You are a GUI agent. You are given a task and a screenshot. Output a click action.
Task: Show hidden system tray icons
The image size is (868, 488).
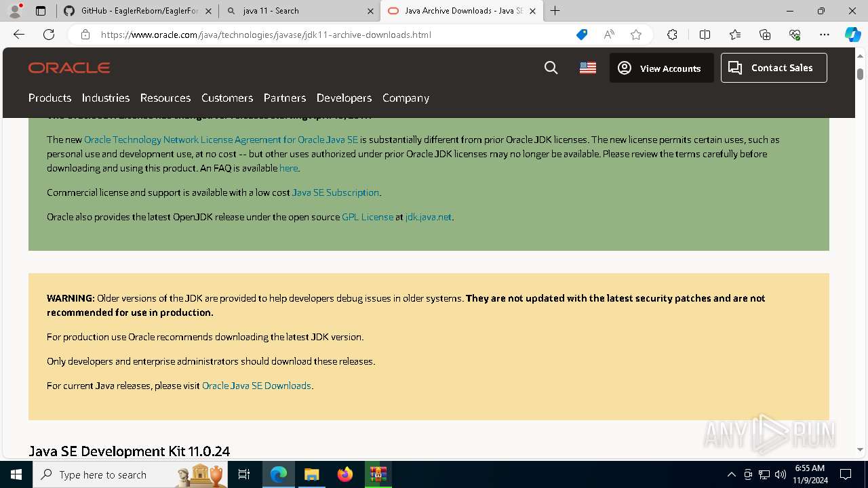pos(731,474)
